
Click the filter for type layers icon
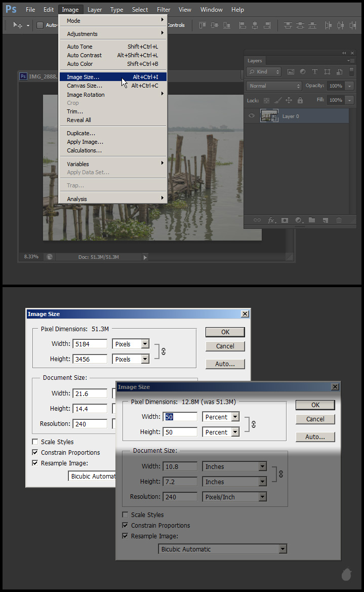pyautogui.click(x=315, y=72)
